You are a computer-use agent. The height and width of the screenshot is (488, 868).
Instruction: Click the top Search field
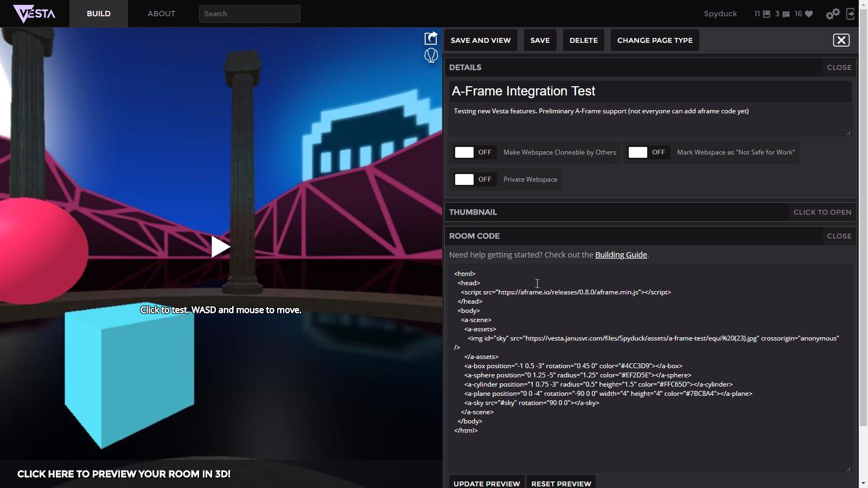250,14
